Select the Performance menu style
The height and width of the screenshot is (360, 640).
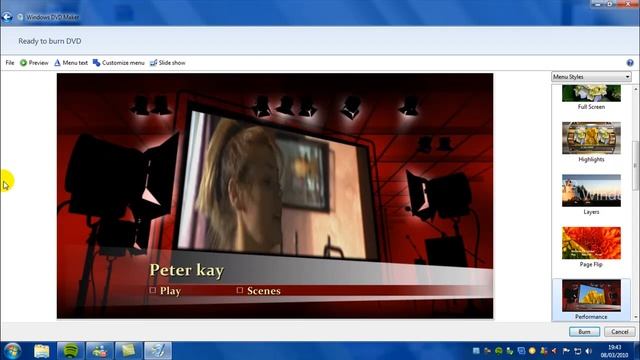point(591,300)
